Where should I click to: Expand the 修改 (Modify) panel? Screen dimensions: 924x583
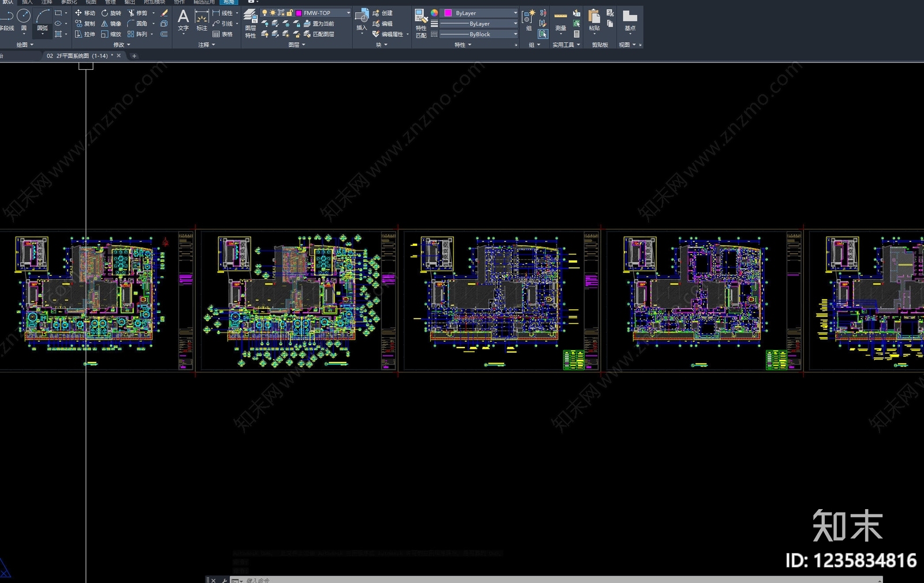click(122, 44)
